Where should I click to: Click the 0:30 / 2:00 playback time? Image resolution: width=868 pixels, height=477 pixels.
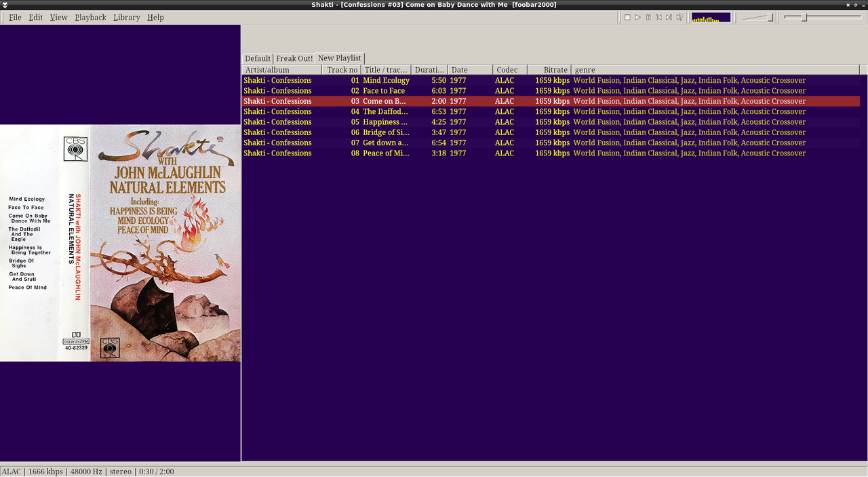[157, 472]
